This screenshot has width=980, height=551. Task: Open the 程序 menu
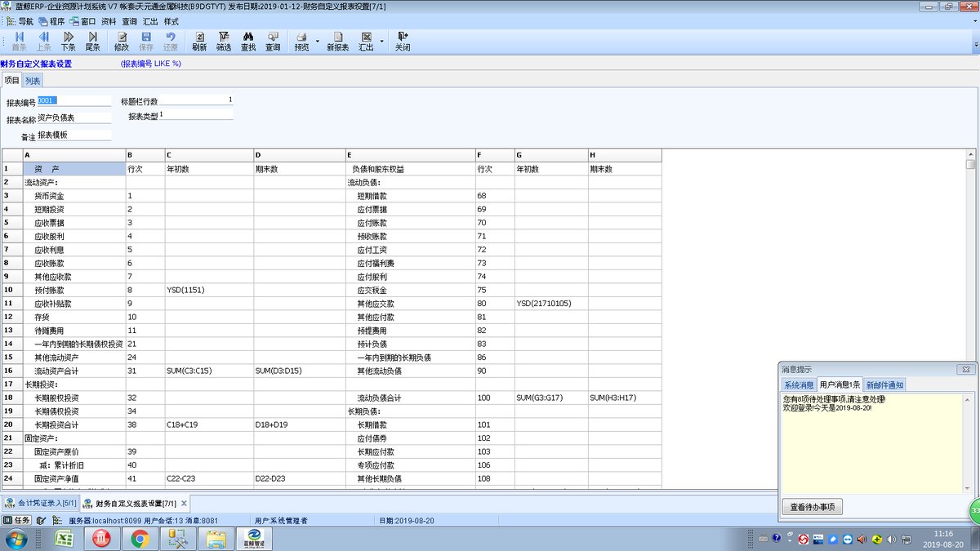click(51, 21)
